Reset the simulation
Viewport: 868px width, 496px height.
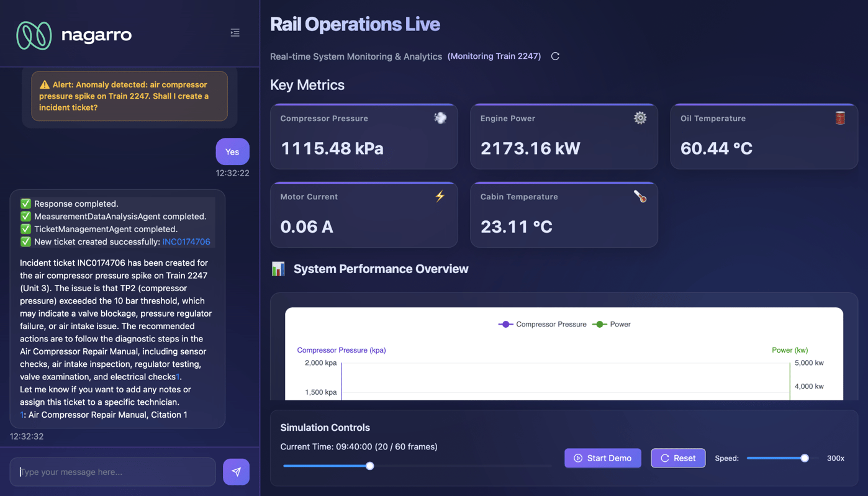[677, 458]
